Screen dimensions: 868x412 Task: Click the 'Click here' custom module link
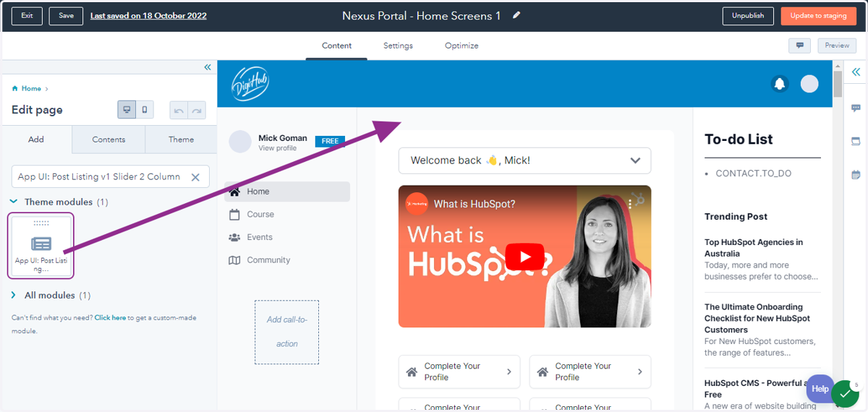(x=110, y=317)
